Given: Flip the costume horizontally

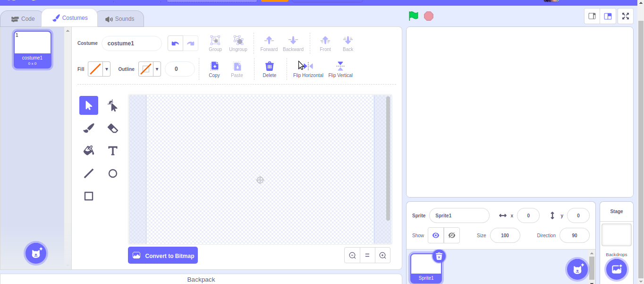Looking at the screenshot, I should pos(308,69).
